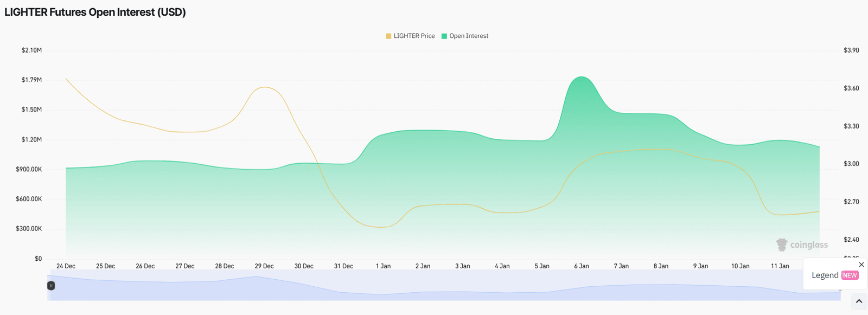The image size is (868, 315).
Task: Click the green Open Interest color swatch
Action: [x=444, y=36]
